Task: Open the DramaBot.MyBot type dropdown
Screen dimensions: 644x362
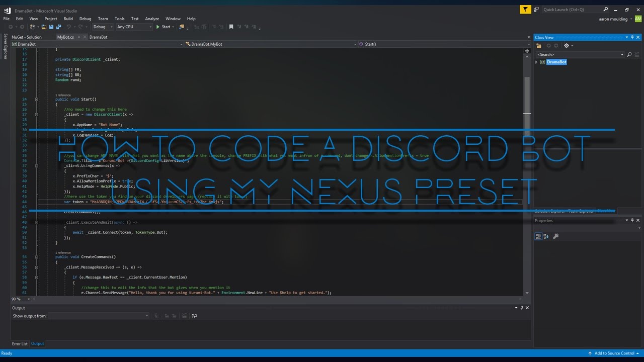Action: pyautogui.click(x=355, y=44)
